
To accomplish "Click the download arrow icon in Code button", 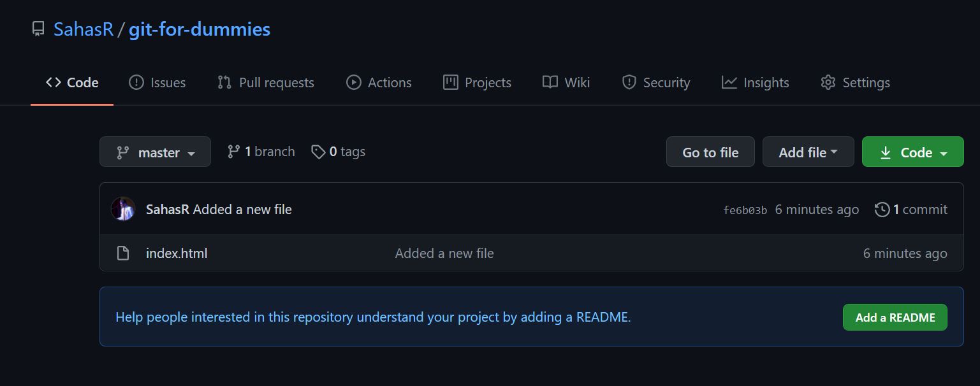I will [886, 153].
